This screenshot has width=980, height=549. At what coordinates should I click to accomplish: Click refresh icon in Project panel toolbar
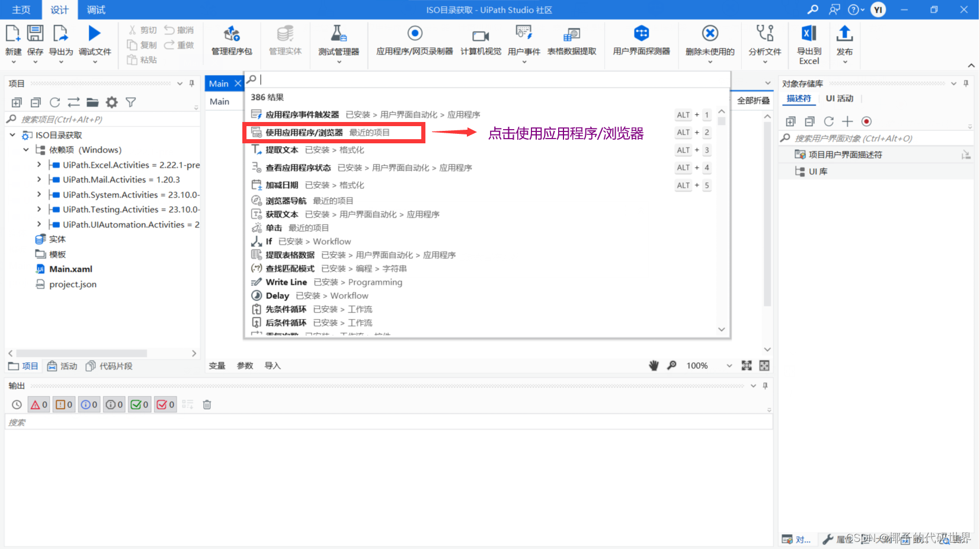click(x=55, y=102)
